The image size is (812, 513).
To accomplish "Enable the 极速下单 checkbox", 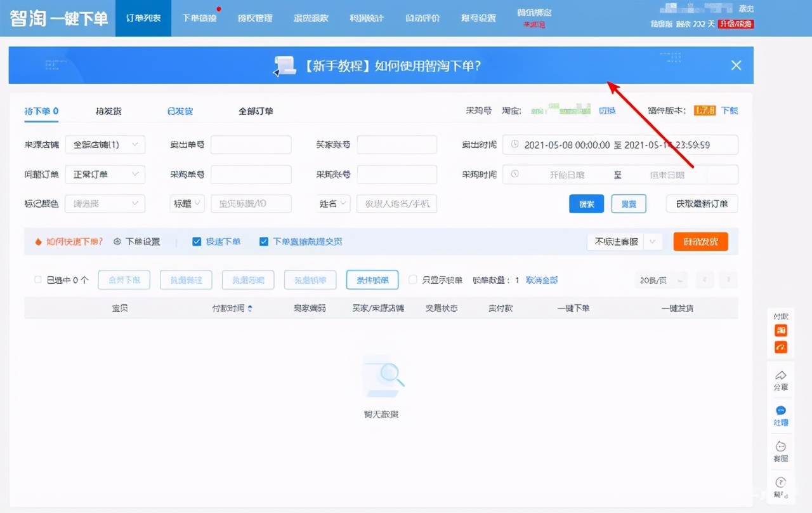I will [x=197, y=241].
